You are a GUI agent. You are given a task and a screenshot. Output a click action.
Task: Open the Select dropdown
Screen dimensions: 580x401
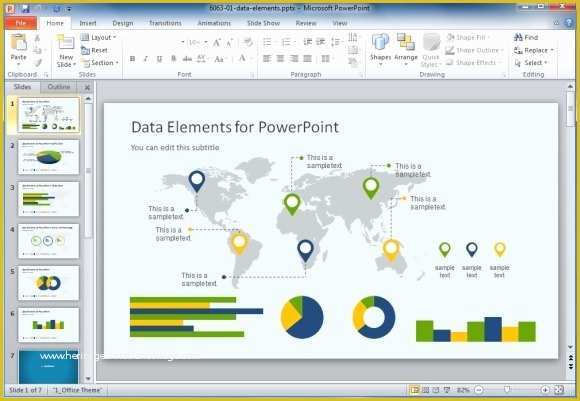[530, 63]
